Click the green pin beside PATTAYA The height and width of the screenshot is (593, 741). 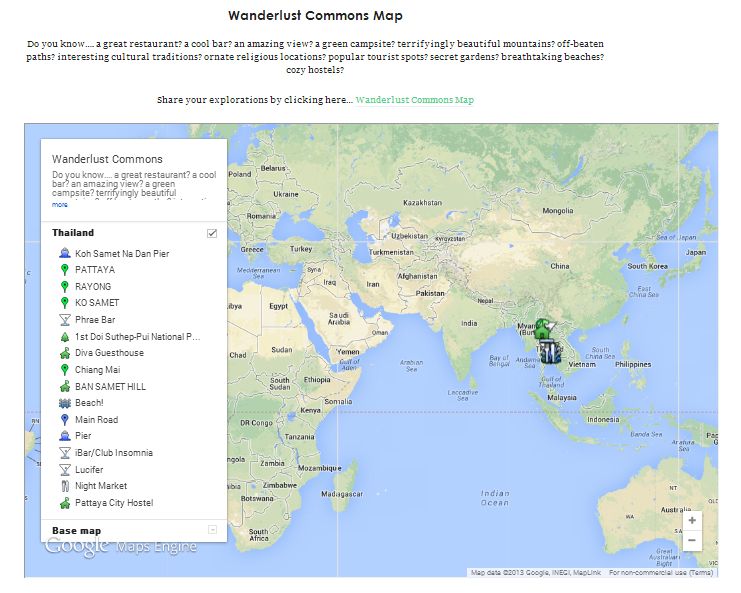click(64, 270)
